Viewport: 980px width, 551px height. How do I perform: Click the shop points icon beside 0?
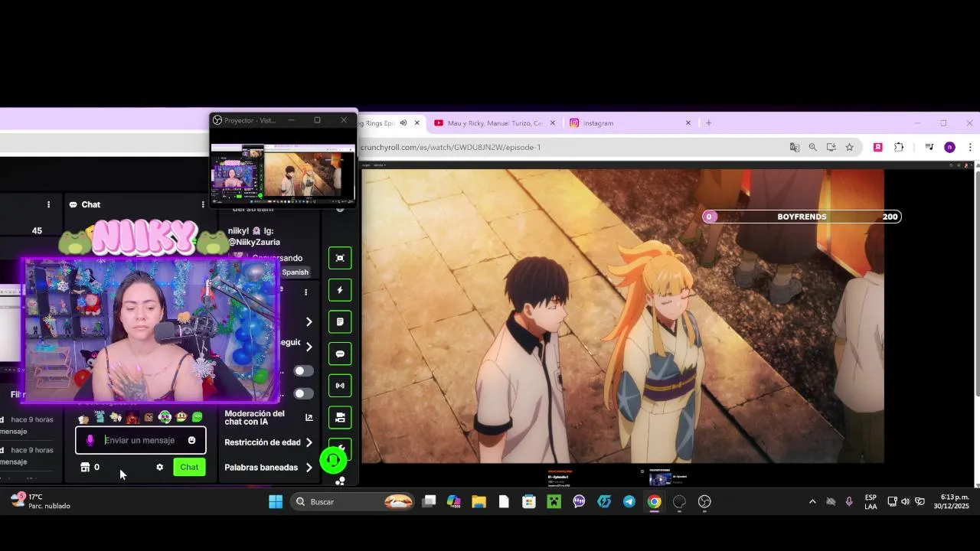[85, 467]
